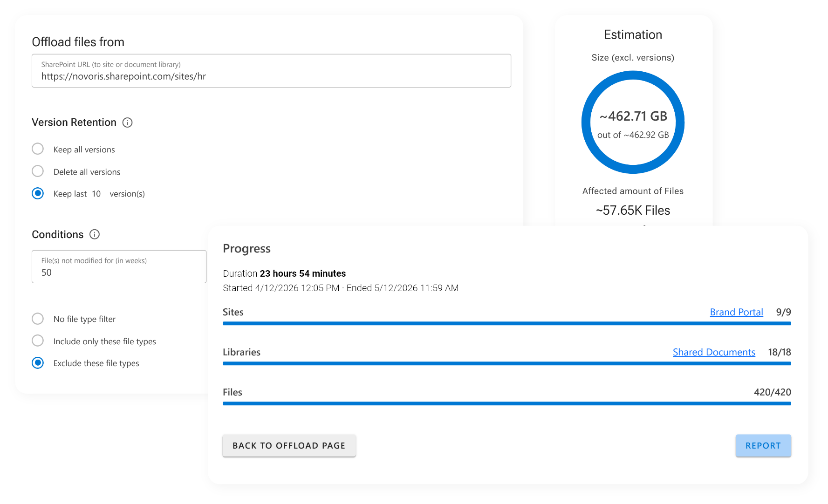Edit the Keep last version count number
828x504 pixels.
[x=96, y=194]
